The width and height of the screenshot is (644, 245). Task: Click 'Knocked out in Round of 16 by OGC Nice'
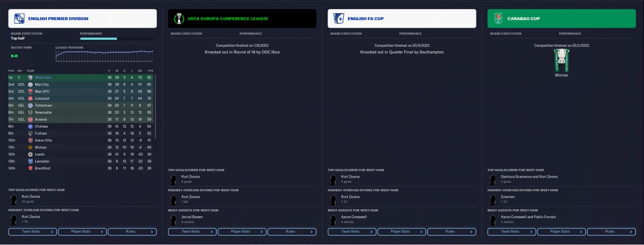click(242, 52)
